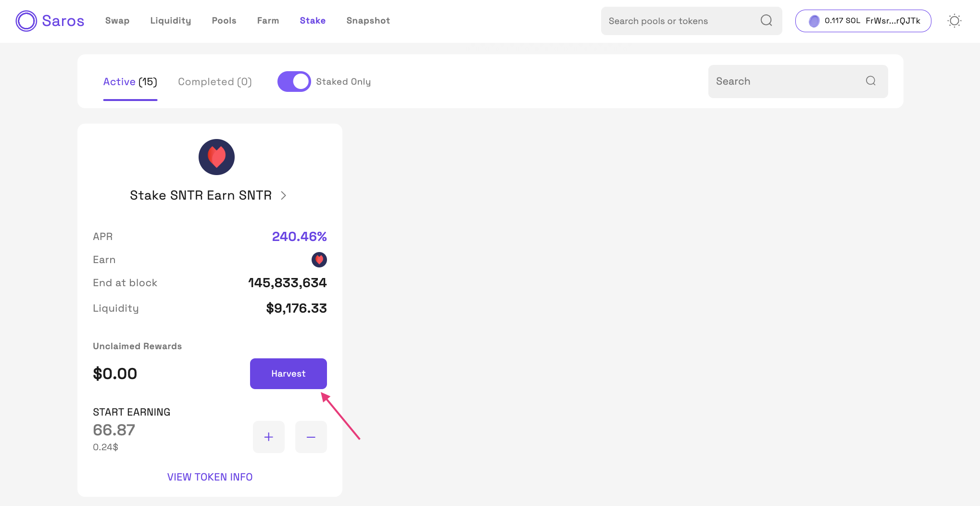Focus the Search pools or tokens field
The image size is (980, 506).
678,21
